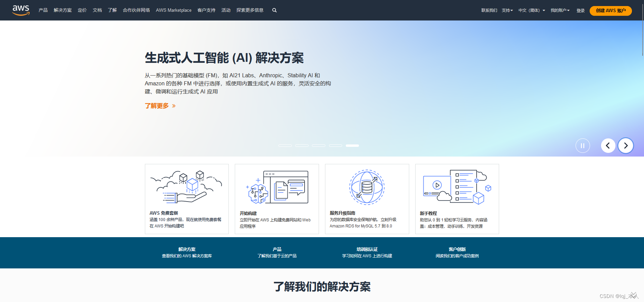Screen dimensions: 644x302
Task: Select the first carousel indicator dash
Action: [285, 145]
